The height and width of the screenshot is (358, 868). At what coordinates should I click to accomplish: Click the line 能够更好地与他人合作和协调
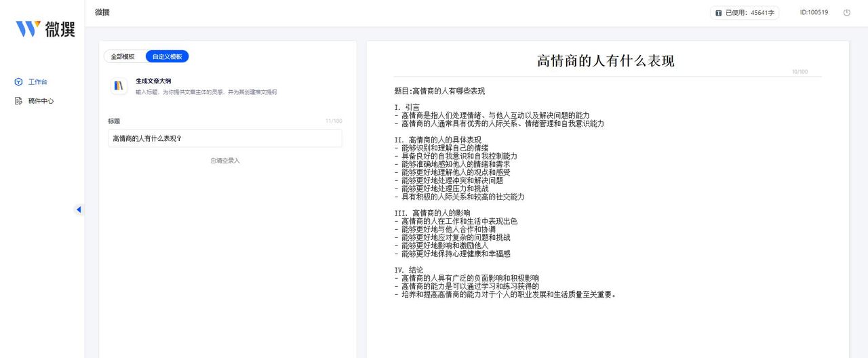click(445, 229)
